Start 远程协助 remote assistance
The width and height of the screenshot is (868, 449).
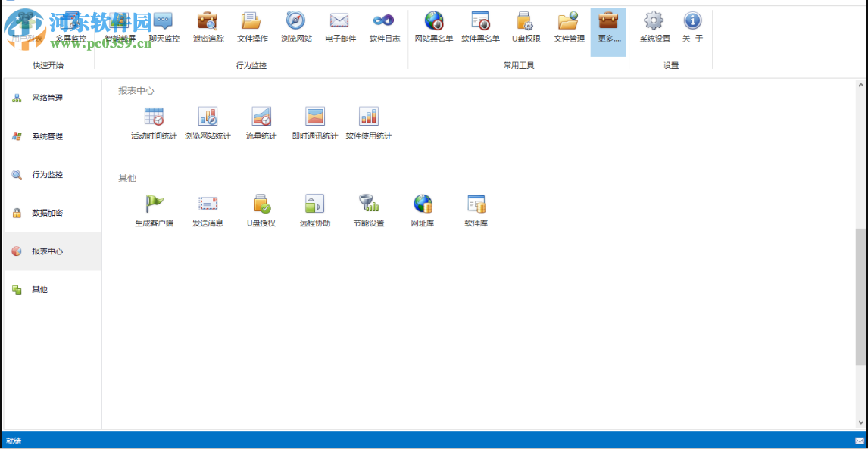(x=315, y=211)
